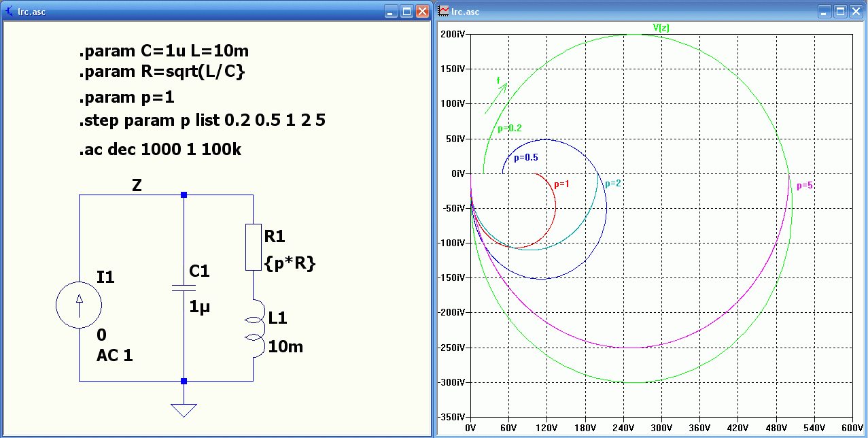Click the .step param p list directive
Image resolution: width=868 pixels, height=438 pixels.
pos(201,120)
